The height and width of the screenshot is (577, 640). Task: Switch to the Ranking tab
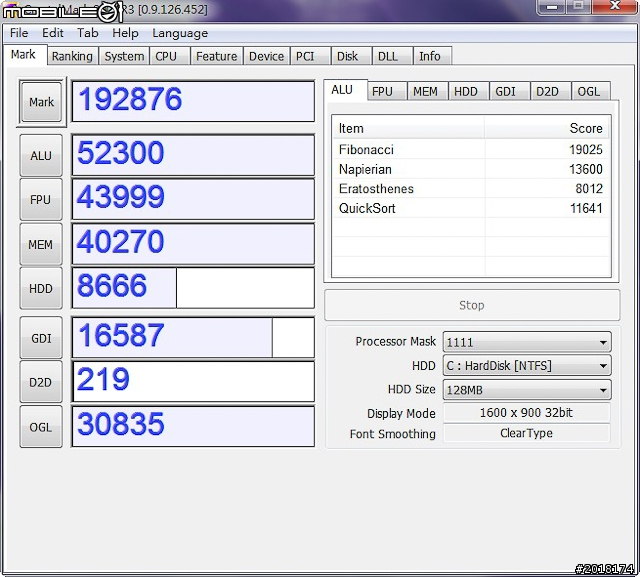coord(72,57)
